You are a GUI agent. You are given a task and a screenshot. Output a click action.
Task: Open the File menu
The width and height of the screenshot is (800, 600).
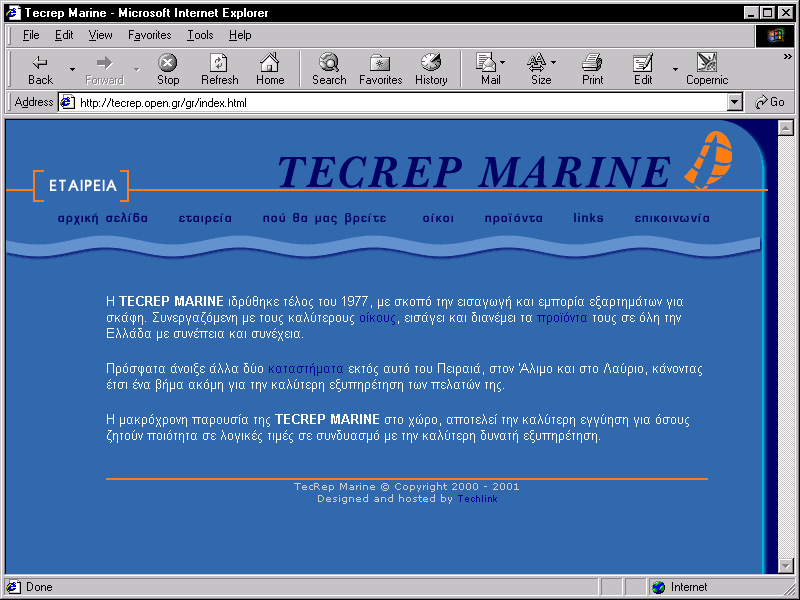pyautogui.click(x=31, y=35)
